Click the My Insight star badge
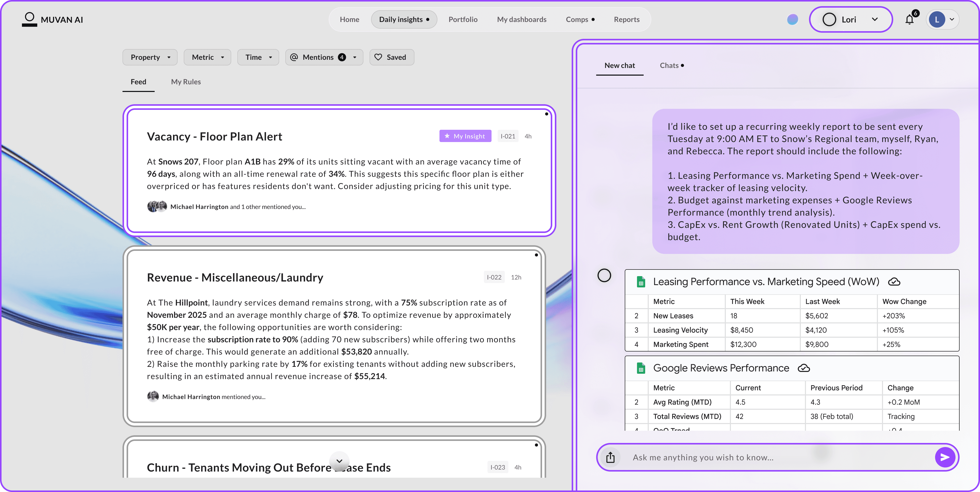Image resolution: width=980 pixels, height=492 pixels. [465, 136]
